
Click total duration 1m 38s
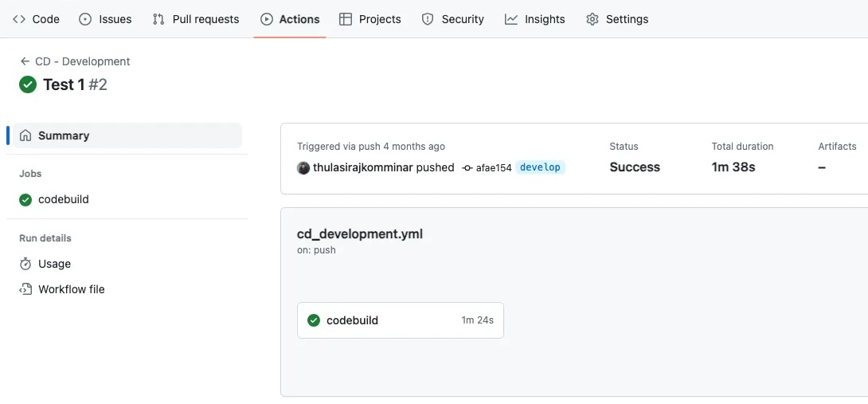[733, 167]
